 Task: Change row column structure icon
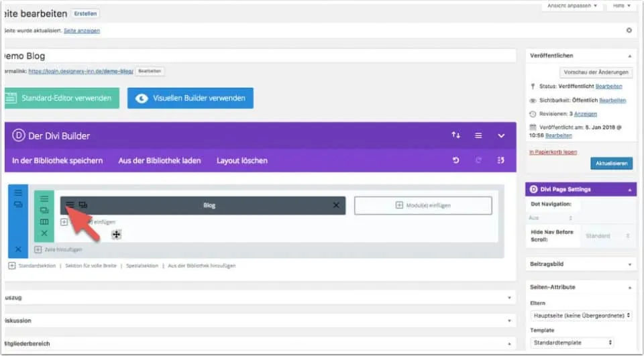[x=44, y=222]
